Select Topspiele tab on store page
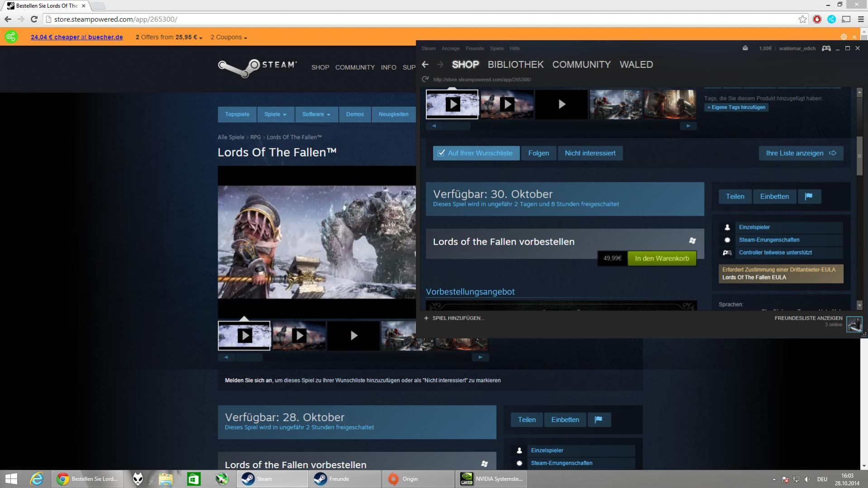The image size is (868, 488). [237, 114]
